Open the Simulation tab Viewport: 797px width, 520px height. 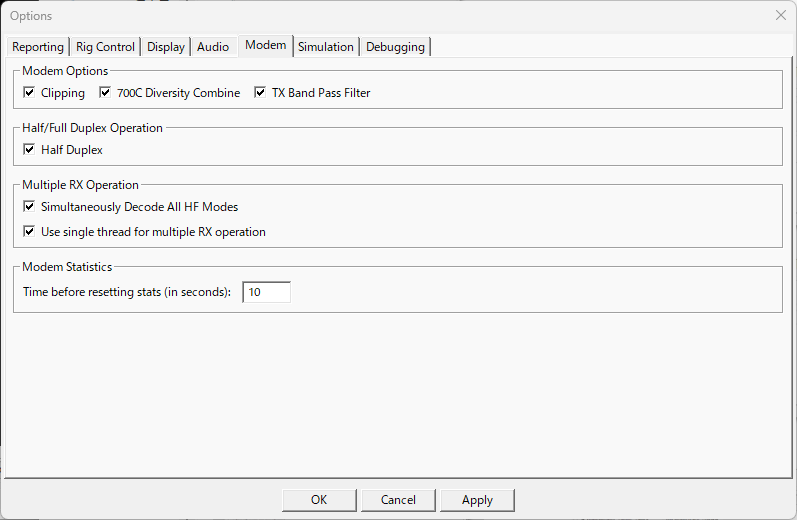coord(326,47)
